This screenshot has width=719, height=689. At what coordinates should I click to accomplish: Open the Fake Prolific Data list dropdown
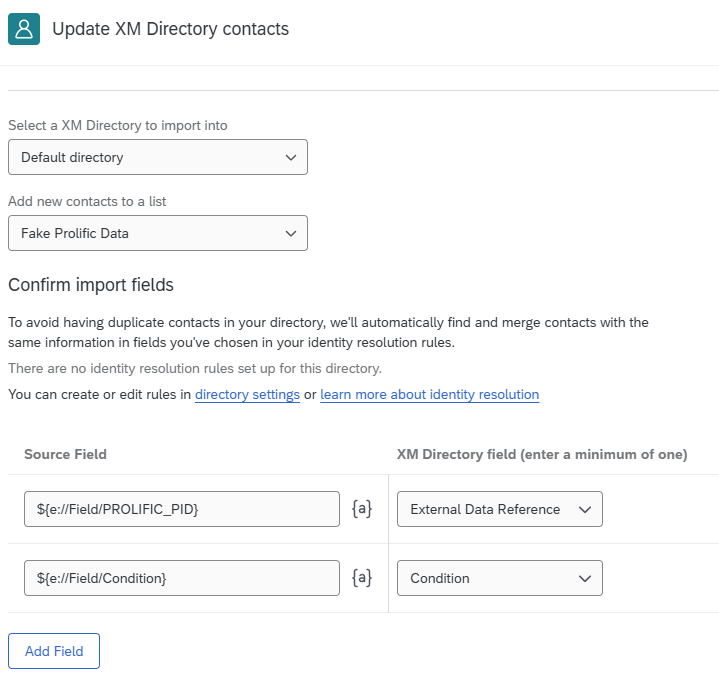[158, 233]
